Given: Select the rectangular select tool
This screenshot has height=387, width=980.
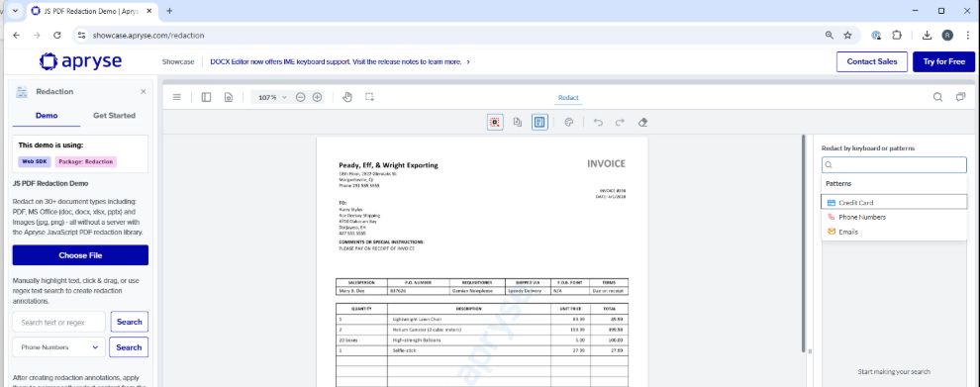Looking at the screenshot, I should (370, 98).
